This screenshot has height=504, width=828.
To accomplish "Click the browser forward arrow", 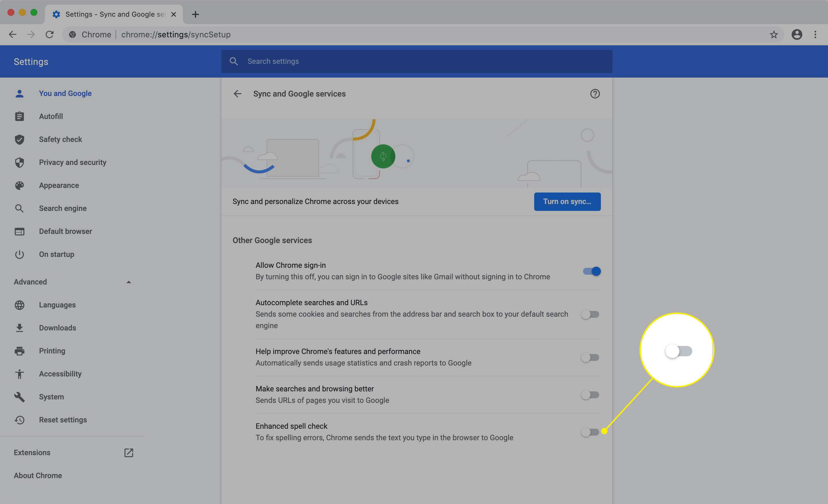I will click(x=31, y=34).
